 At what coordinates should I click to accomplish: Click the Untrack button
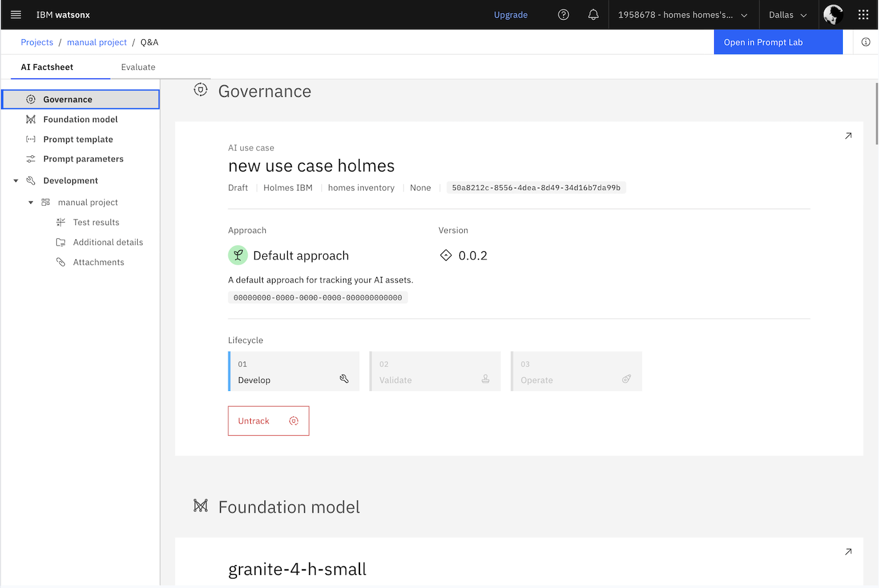tap(268, 421)
